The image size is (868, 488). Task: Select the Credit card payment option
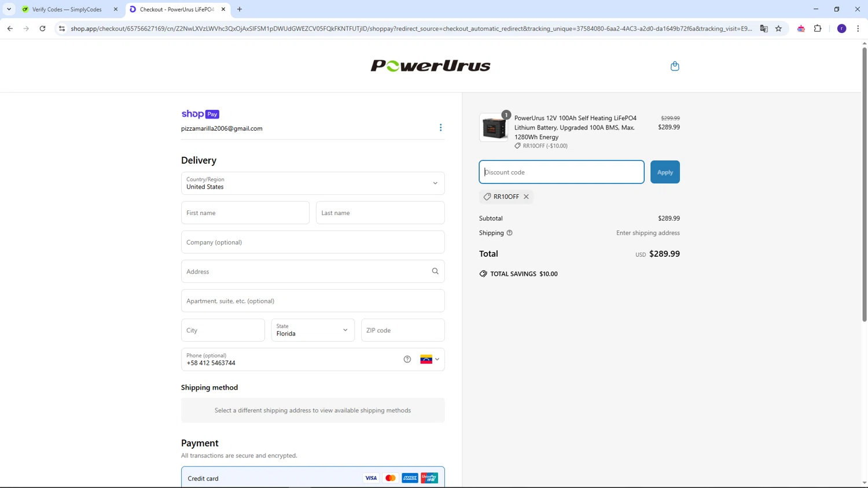[x=313, y=478]
